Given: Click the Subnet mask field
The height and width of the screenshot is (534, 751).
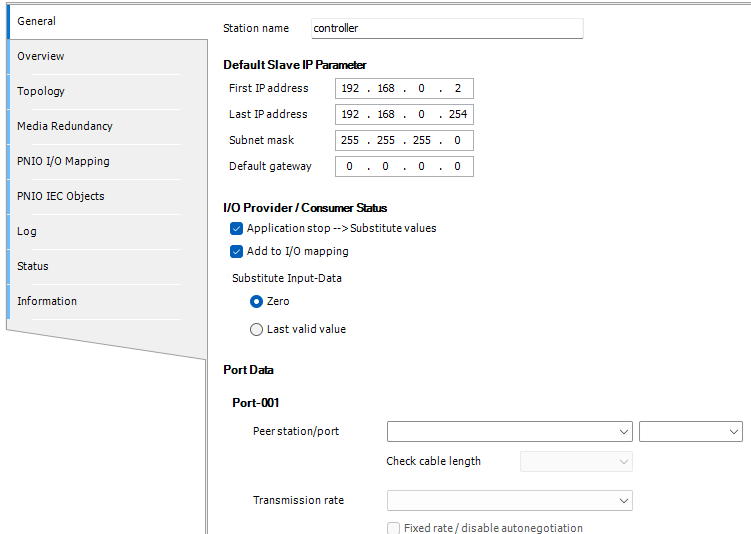Looking at the screenshot, I should click(404, 141).
